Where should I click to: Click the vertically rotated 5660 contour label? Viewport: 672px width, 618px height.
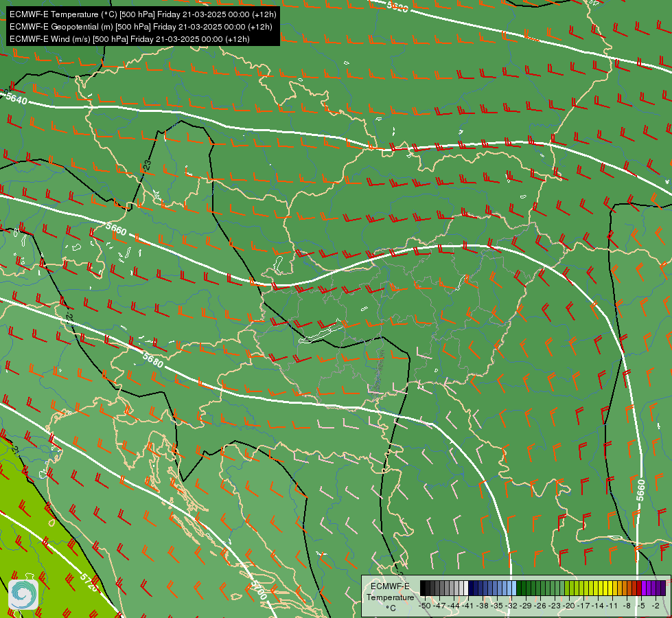click(x=640, y=490)
